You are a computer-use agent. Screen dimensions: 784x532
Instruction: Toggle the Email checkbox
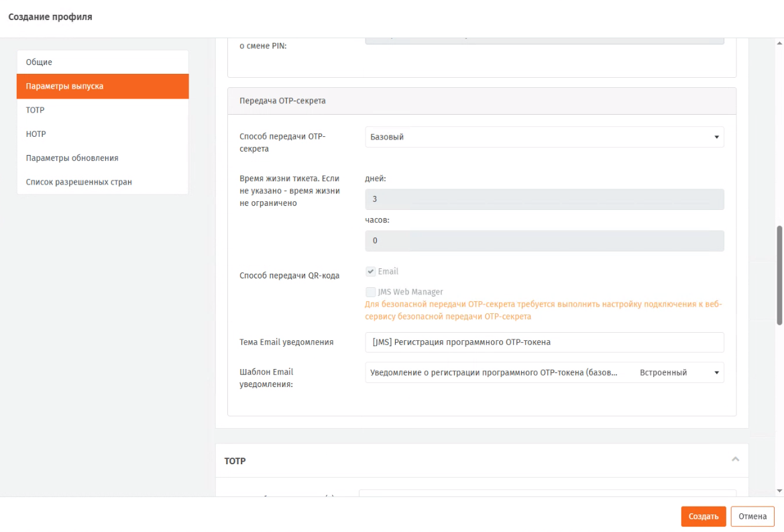click(371, 272)
